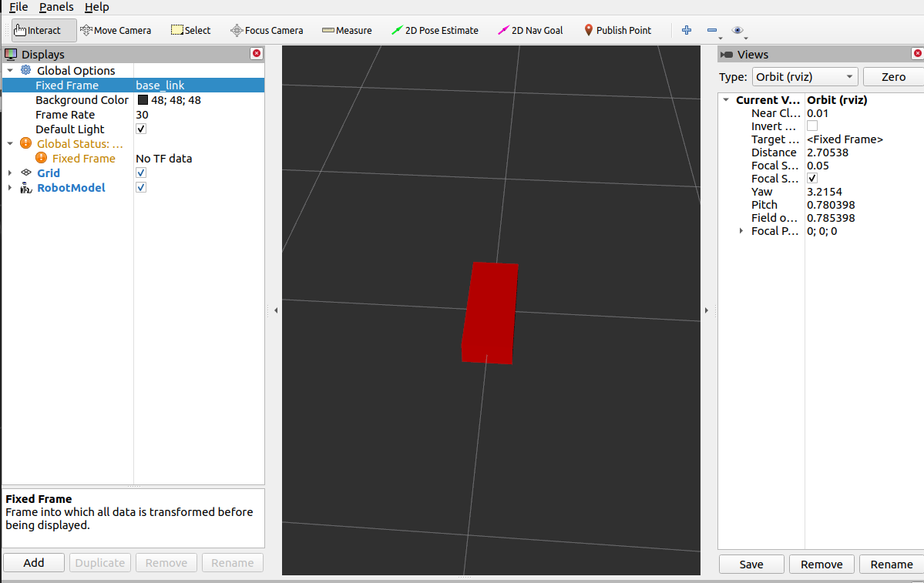Select the 2D Pose Estimate tool
This screenshot has width=924, height=583.
click(x=435, y=30)
